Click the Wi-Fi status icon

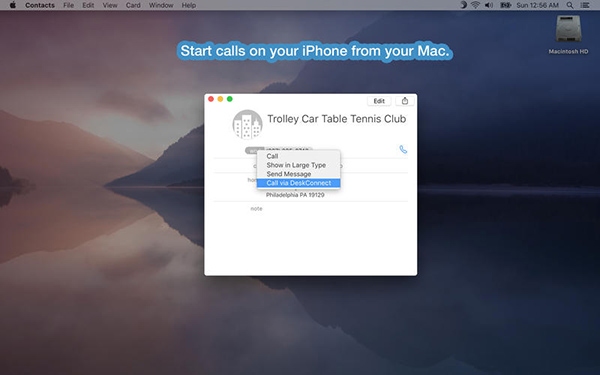[475, 5]
